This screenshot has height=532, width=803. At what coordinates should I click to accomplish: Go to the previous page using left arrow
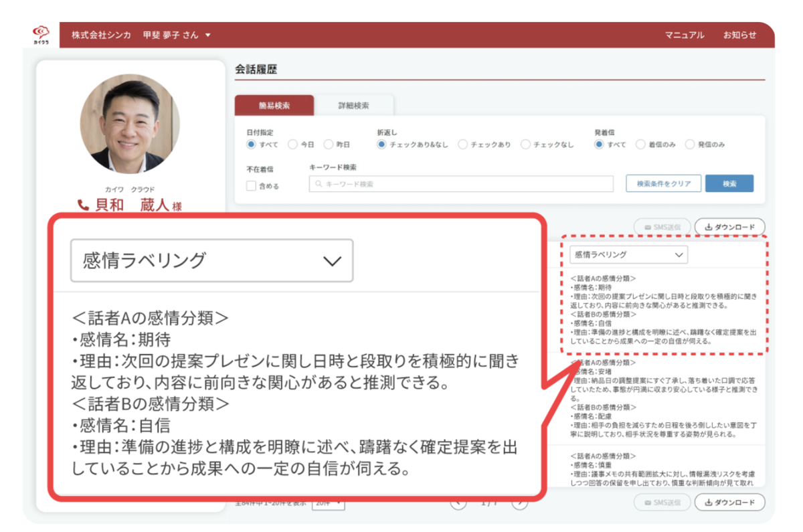click(458, 503)
